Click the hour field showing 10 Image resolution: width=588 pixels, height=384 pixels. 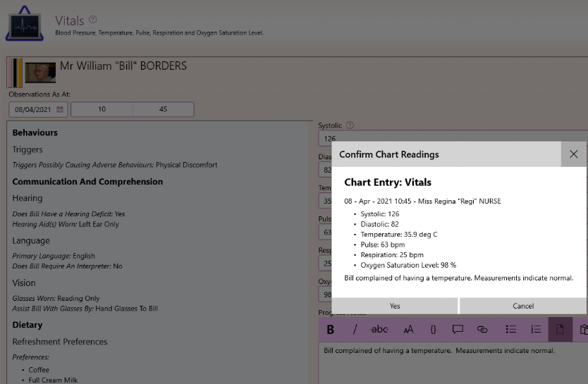tap(102, 109)
